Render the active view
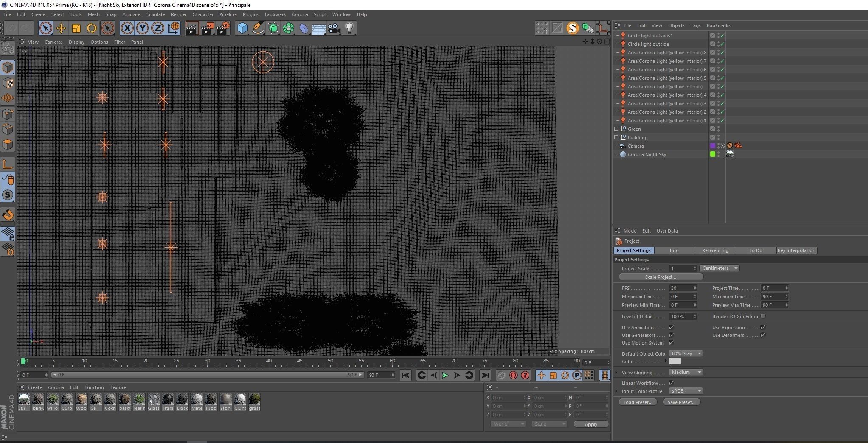868x443 pixels. point(192,28)
